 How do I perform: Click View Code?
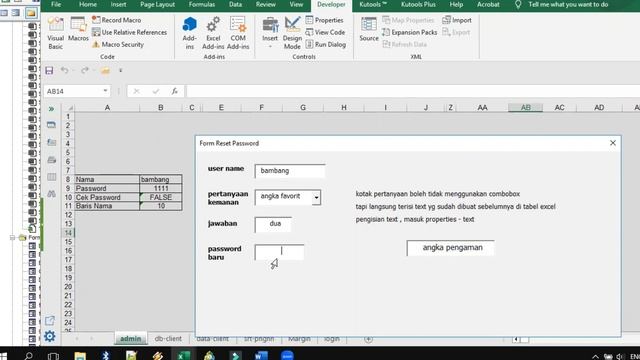click(325, 32)
